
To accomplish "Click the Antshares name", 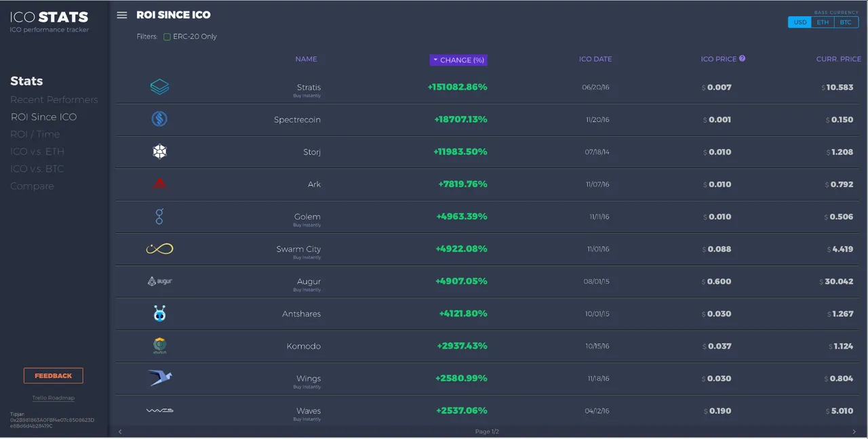I will pos(302,314).
